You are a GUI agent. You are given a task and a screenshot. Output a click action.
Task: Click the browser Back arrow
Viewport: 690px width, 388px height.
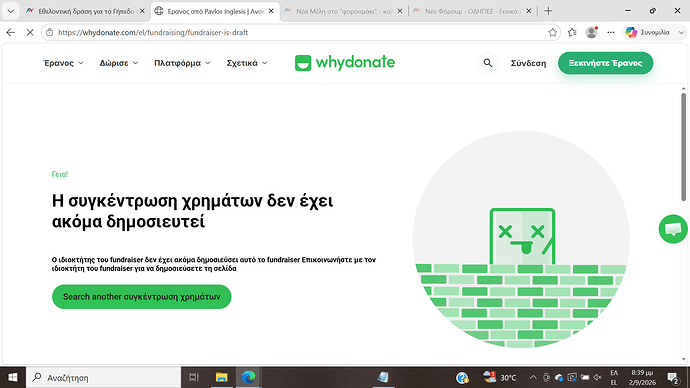point(11,32)
